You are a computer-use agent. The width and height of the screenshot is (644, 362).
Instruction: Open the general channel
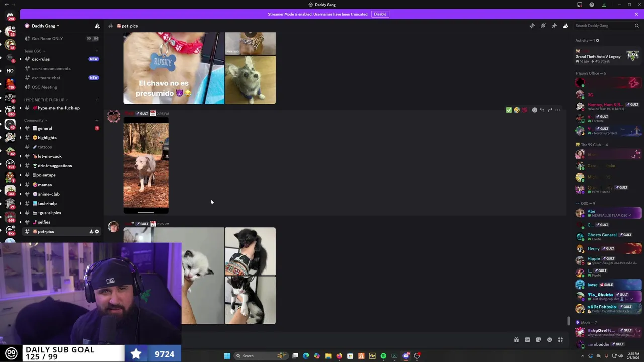click(x=60, y=128)
